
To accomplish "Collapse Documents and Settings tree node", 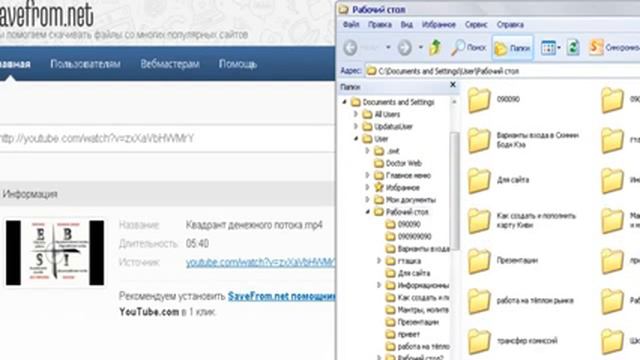I will point(344,102).
